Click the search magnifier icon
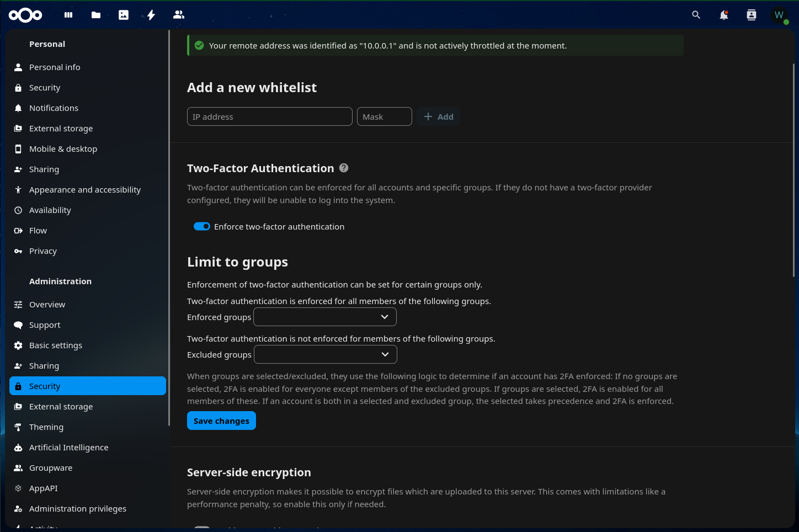 click(696, 15)
